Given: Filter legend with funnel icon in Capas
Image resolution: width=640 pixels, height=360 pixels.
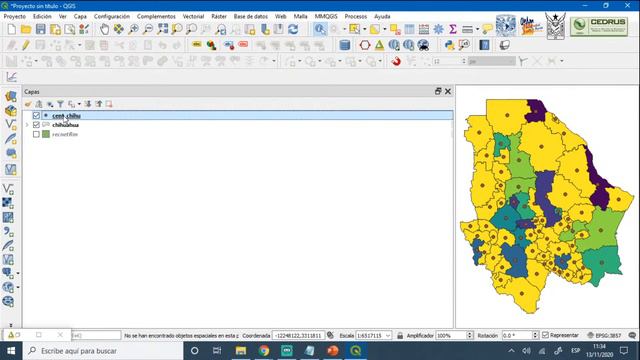Looking at the screenshot, I should (x=60, y=104).
